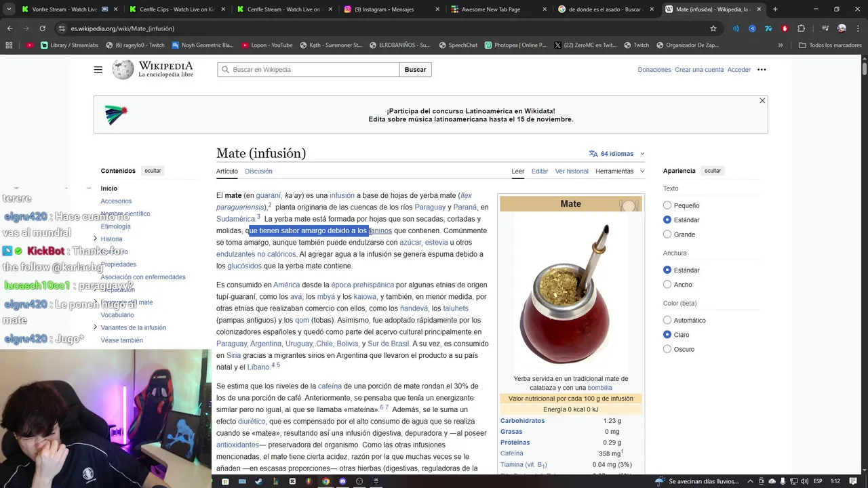Open Todos los marcadores folder

point(831,45)
